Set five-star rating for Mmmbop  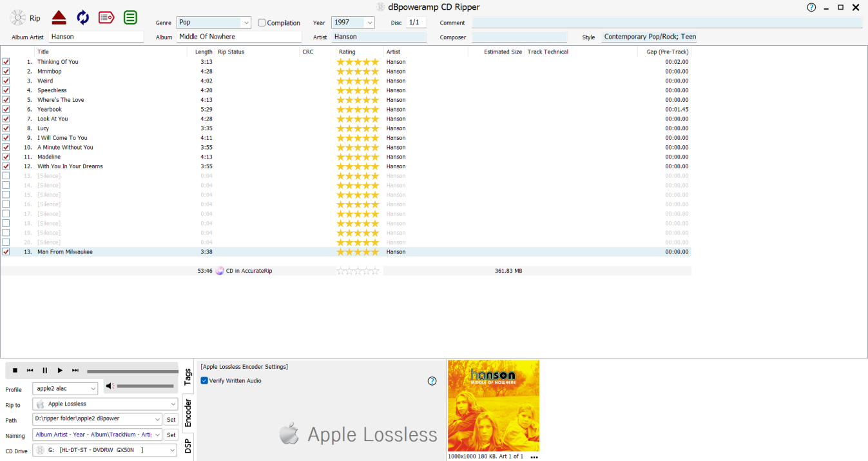point(358,72)
